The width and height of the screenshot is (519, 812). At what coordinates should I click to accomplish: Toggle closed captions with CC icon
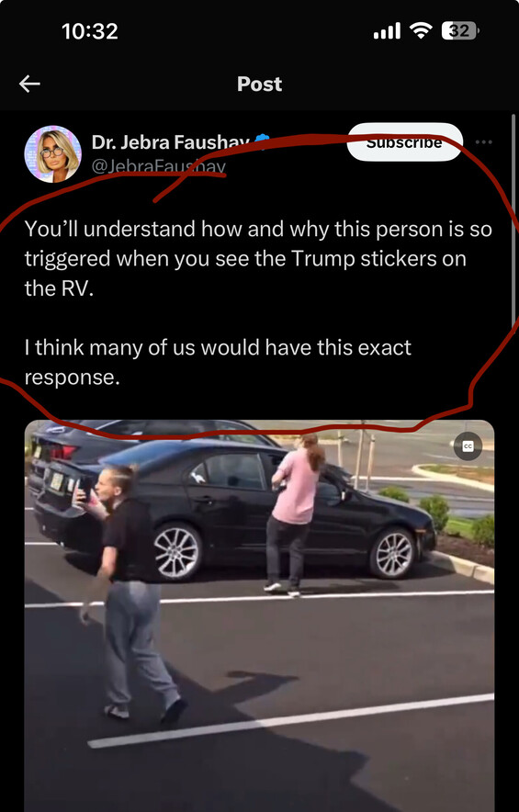point(468,446)
